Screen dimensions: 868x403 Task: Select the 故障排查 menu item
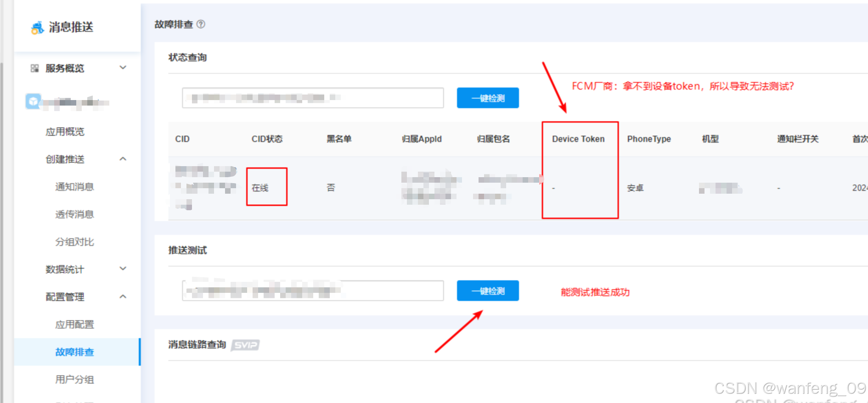point(77,352)
